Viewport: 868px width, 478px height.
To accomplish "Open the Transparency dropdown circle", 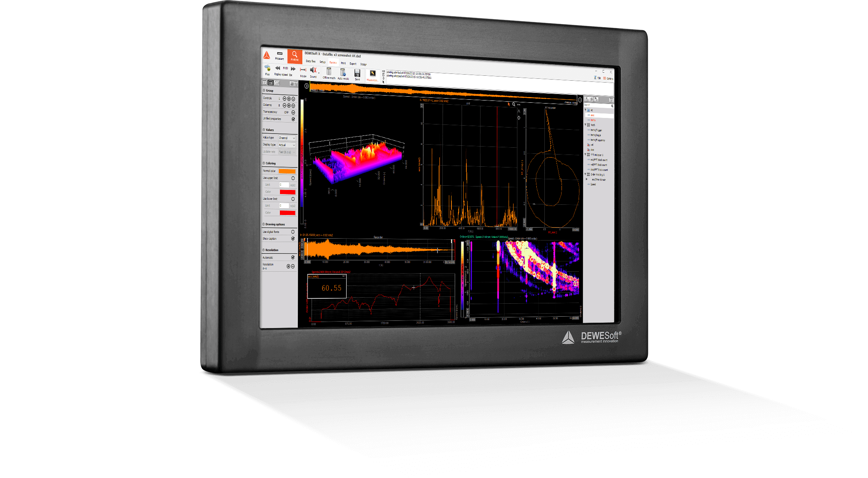I will pyautogui.click(x=293, y=112).
